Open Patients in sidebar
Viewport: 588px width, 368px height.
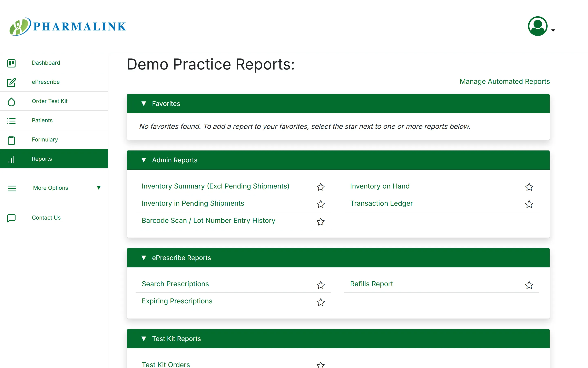point(42,120)
